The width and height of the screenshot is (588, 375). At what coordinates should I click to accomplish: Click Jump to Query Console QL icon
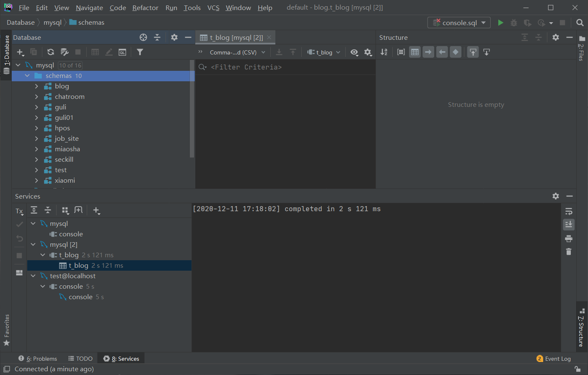coord(122,52)
